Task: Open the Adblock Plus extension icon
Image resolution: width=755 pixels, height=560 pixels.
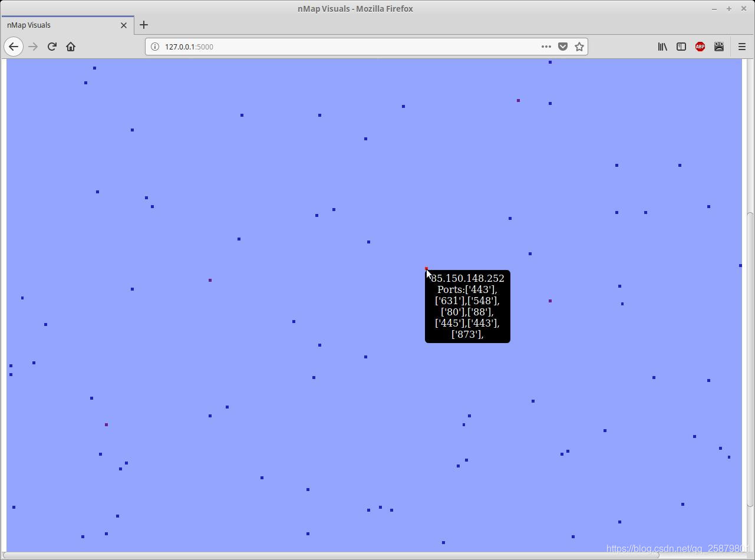Action: click(x=700, y=47)
